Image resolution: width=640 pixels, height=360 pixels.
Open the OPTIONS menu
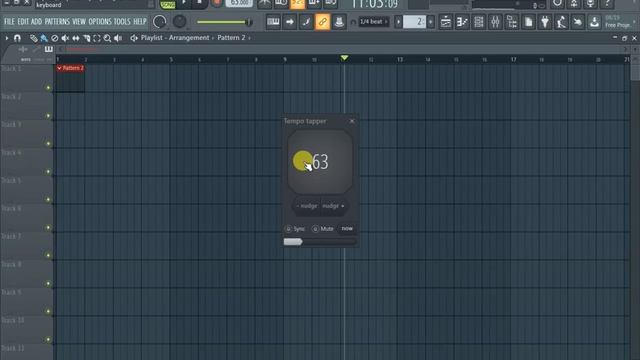(100, 21)
